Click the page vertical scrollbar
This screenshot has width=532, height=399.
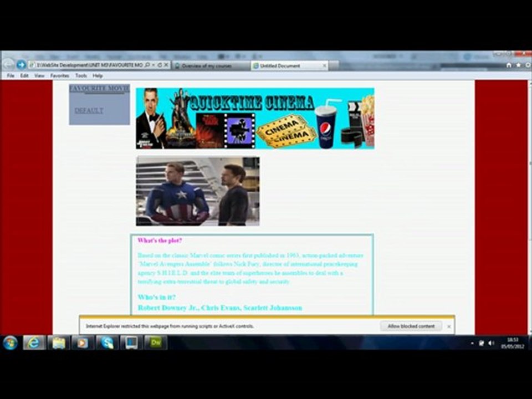pyautogui.click(x=530, y=207)
